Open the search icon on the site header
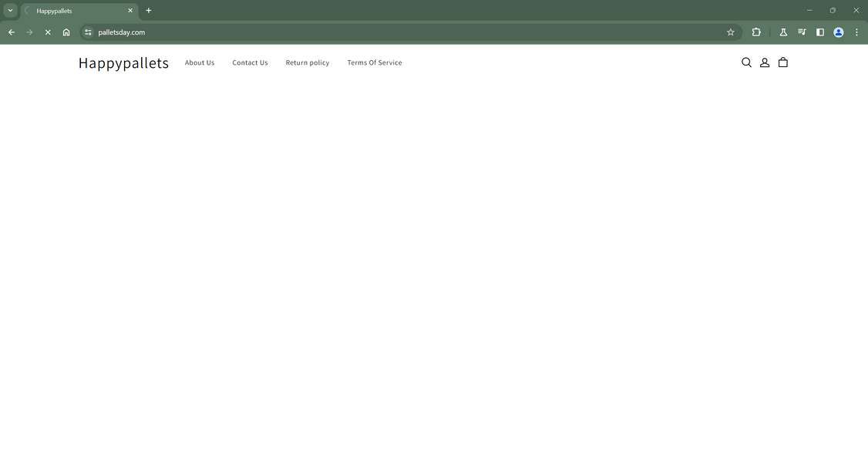 [x=745, y=62]
